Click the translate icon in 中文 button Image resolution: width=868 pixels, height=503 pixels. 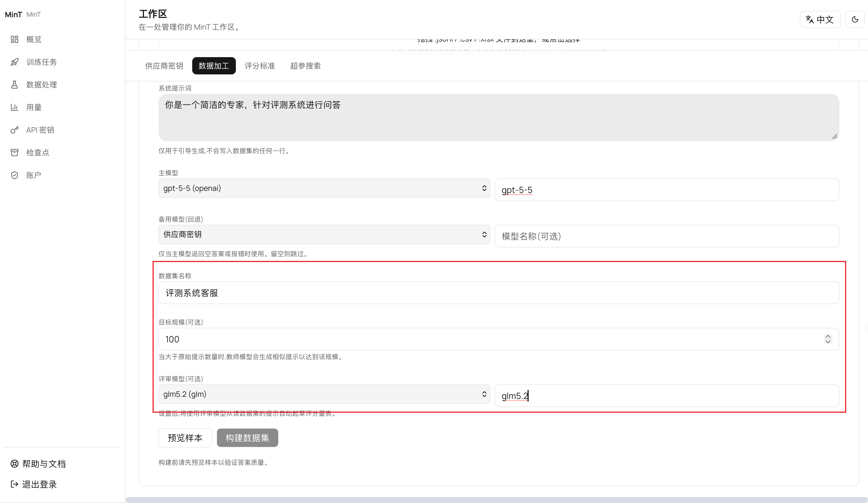(x=810, y=20)
